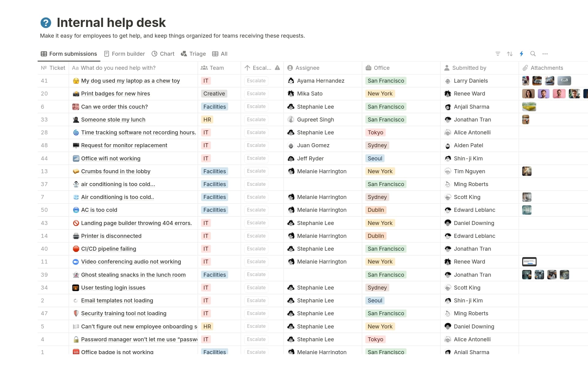This screenshot has height=367, width=588.
Task: Escalate the 'Someone stole my lunch' ticket
Action: 256,119
